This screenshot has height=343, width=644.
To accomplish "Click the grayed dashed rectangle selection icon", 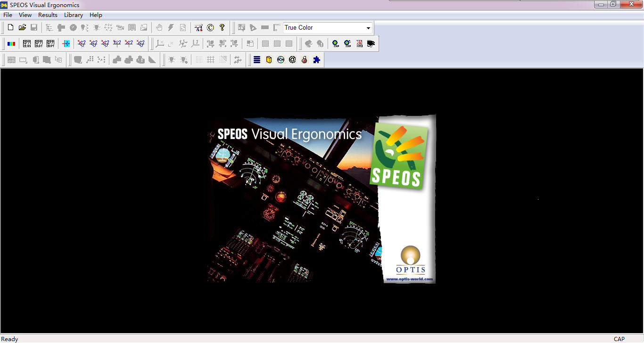I will click(23, 60).
